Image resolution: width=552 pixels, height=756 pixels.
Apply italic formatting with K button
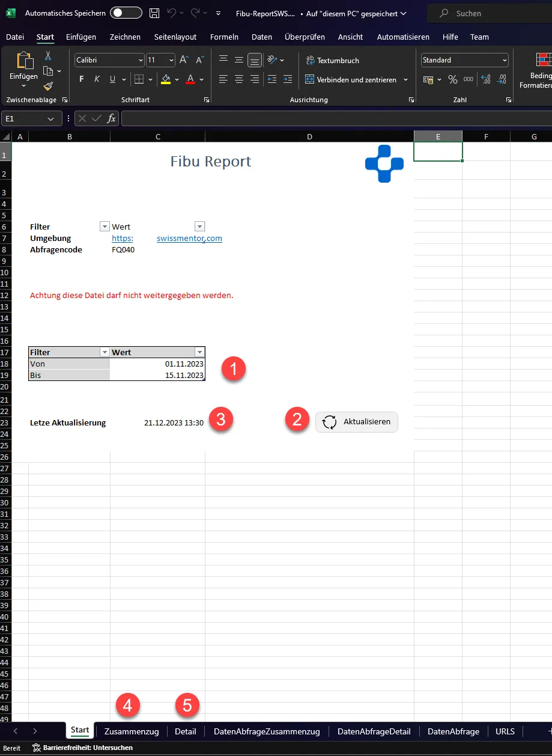97,79
